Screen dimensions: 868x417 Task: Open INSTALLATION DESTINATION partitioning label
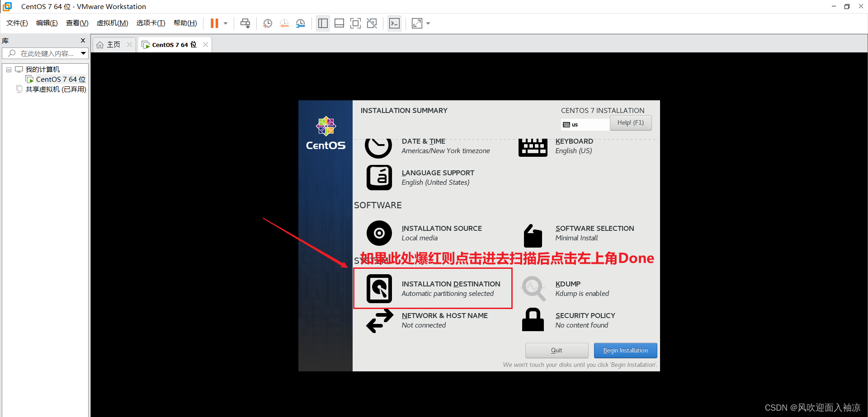tap(451, 289)
